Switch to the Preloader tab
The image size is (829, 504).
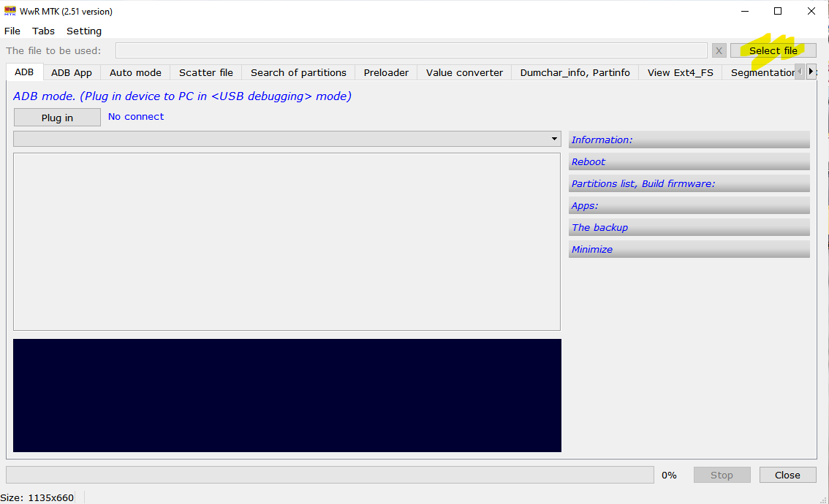[x=386, y=72]
